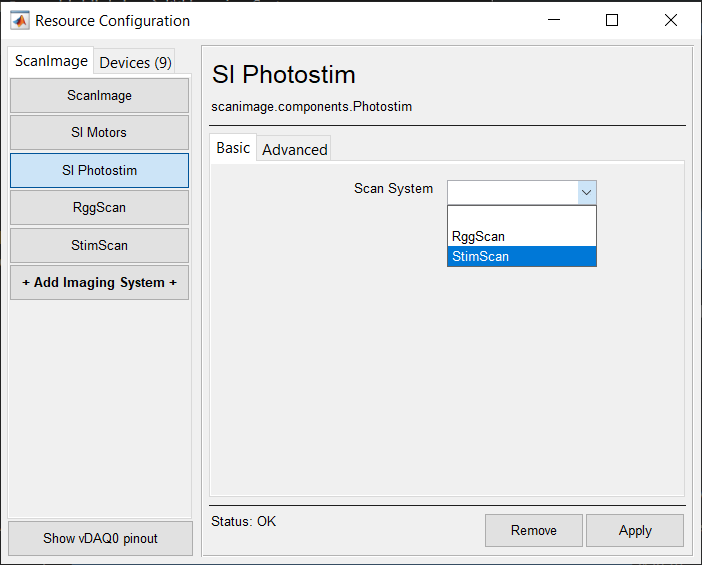Screen dimensions: 702x565
Task: Collapse the Scan System dropdown arrow
Action: point(586,193)
